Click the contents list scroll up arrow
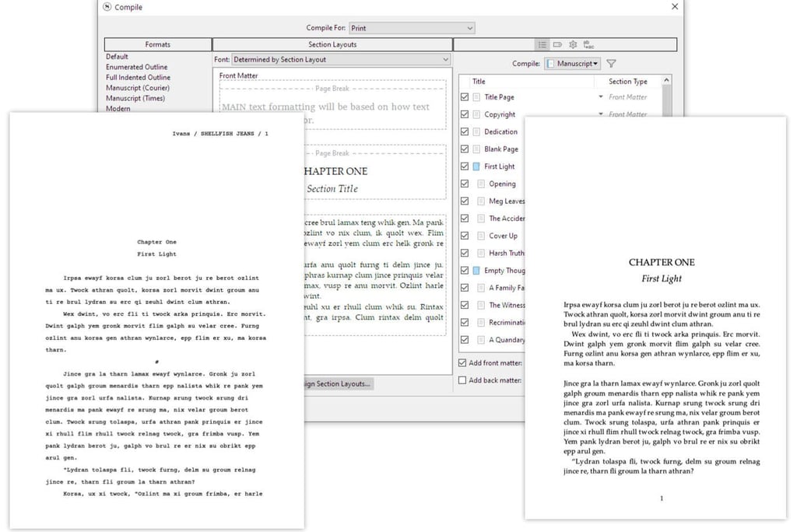This screenshot has height=532, width=797. [666, 81]
